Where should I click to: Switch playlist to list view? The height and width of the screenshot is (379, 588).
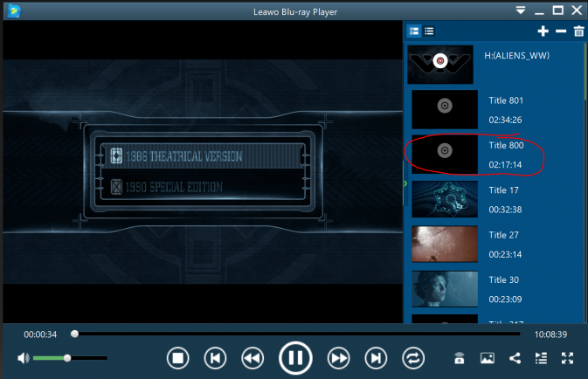pos(429,31)
